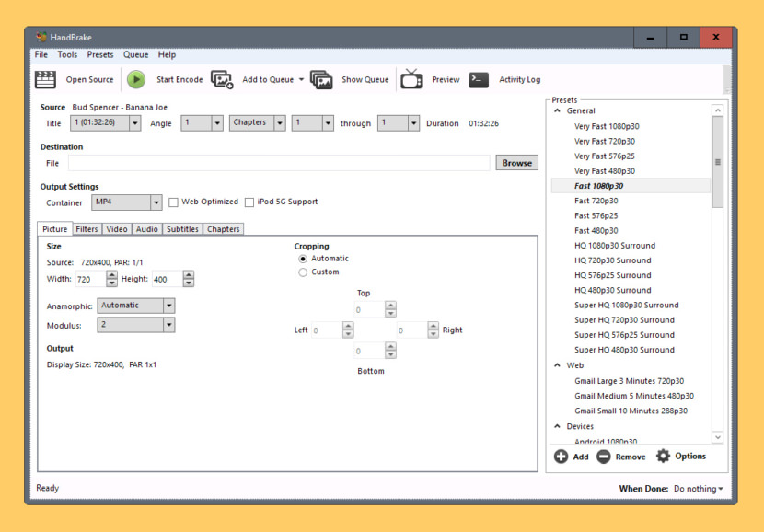The width and height of the screenshot is (764, 532).
Task: Click the green Start Encode play icon
Action: pos(136,79)
